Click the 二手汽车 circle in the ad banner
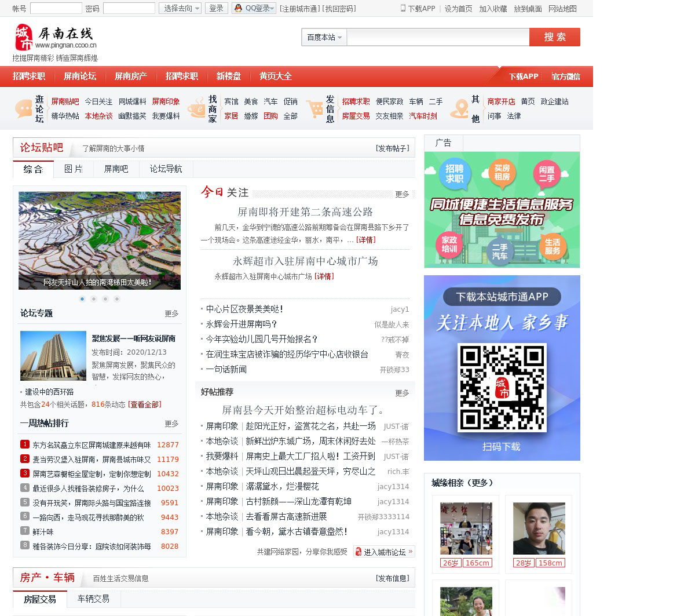This screenshot has width=695, height=616. tap(500, 251)
